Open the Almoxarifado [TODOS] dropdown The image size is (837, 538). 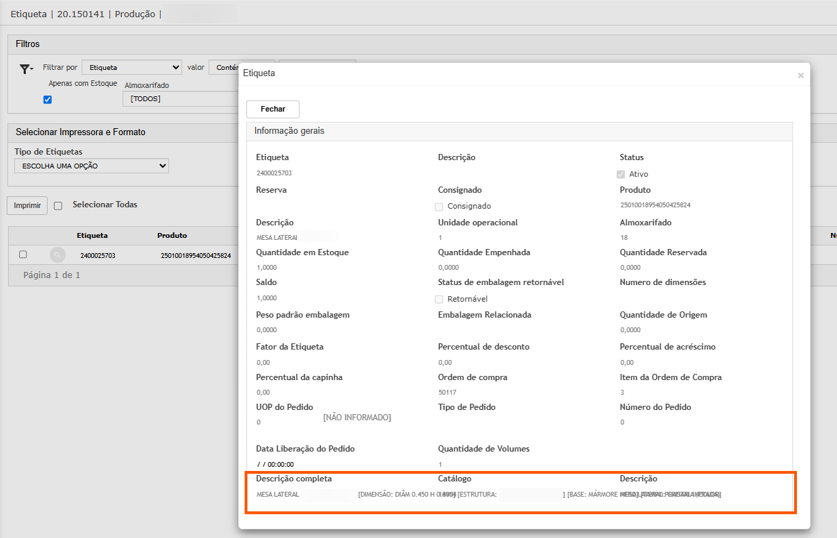click(180, 99)
